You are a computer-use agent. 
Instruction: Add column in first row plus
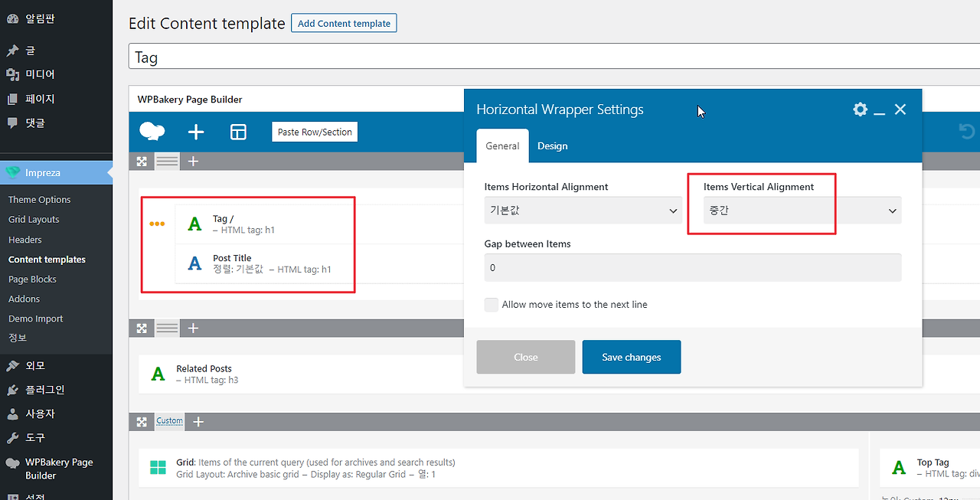tap(194, 161)
